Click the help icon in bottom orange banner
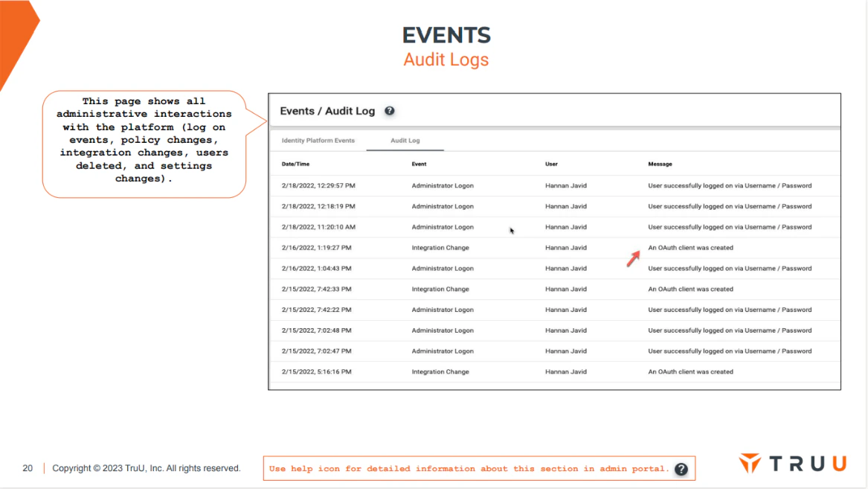 681,469
